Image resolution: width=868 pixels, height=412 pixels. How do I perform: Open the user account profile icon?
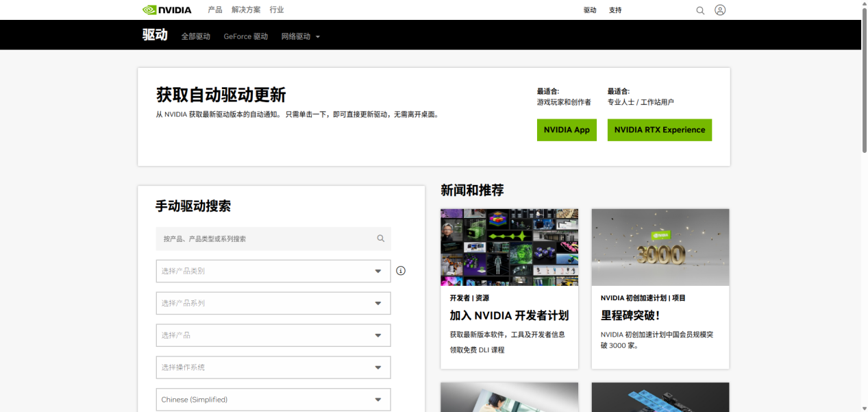click(x=720, y=10)
